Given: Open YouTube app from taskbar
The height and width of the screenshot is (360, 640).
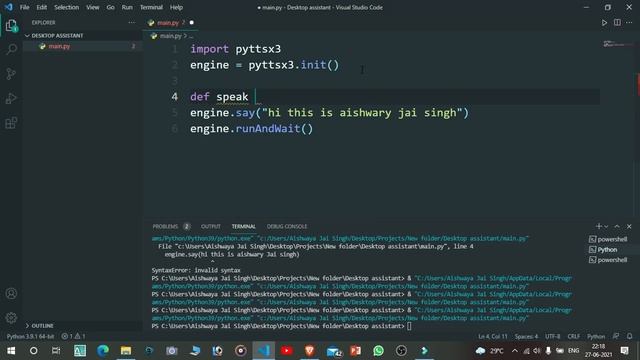Looking at the screenshot, I should point(287,351).
